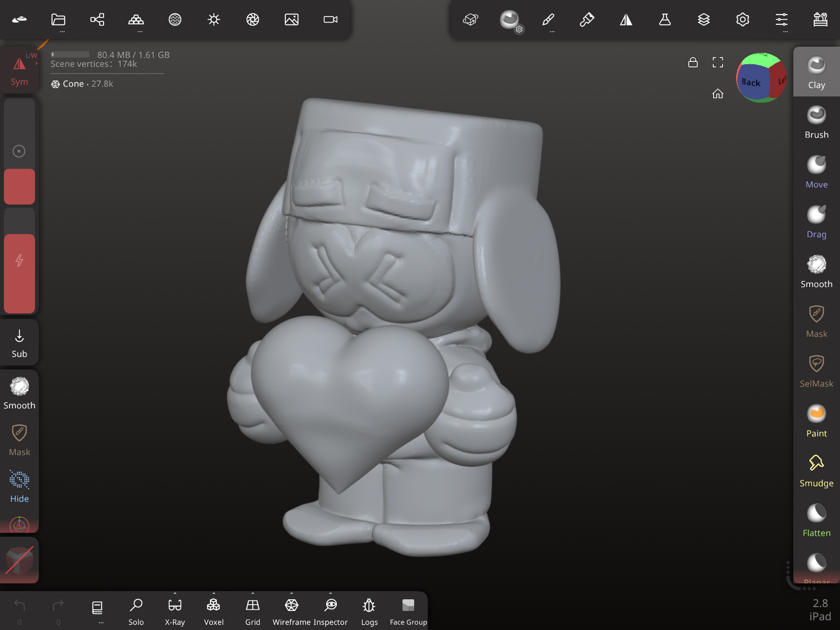
Task: Open the camera settings icon
Action: [330, 19]
